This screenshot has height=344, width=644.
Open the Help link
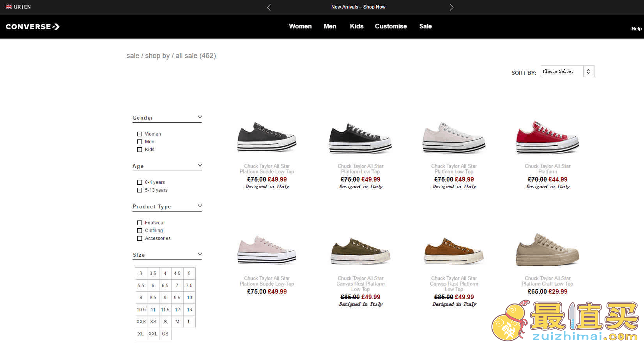[637, 29]
